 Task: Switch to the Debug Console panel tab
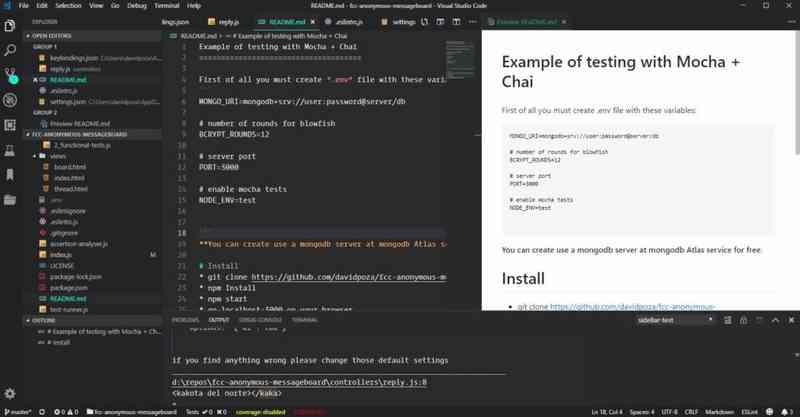[260, 320]
